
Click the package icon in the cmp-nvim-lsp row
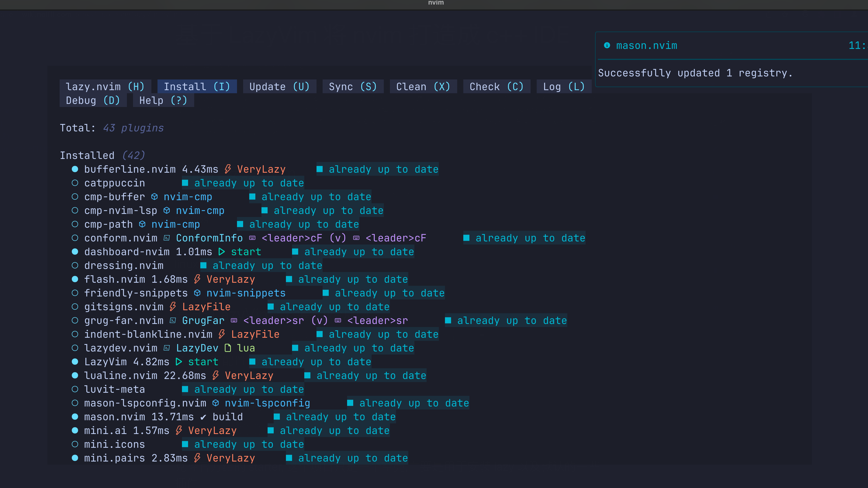pyautogui.click(x=166, y=210)
